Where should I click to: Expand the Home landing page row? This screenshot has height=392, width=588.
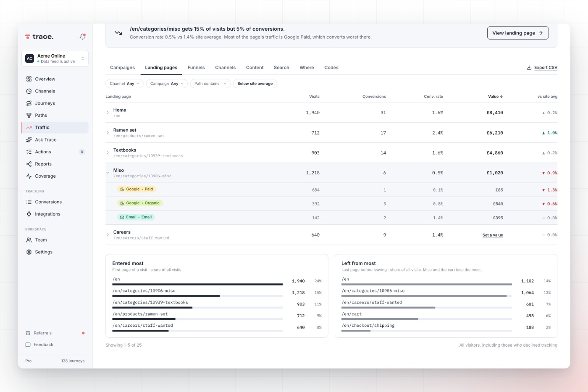point(108,113)
